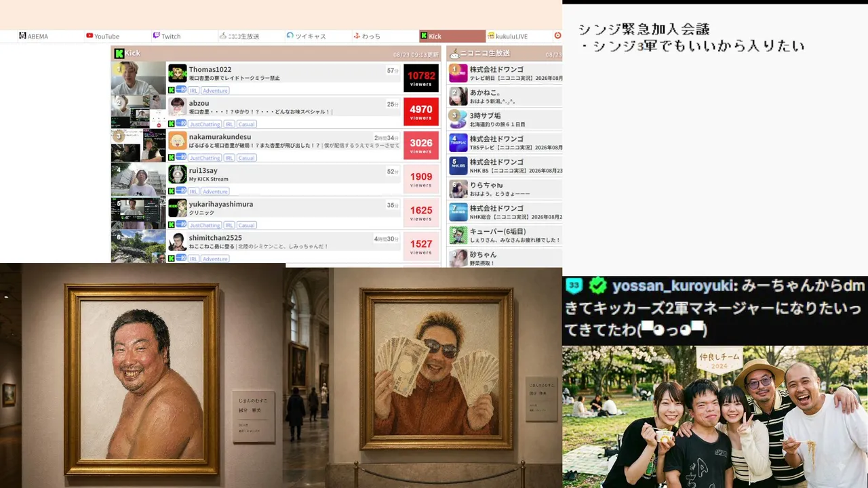Open the nakamurakundesu channel name link

point(220,137)
